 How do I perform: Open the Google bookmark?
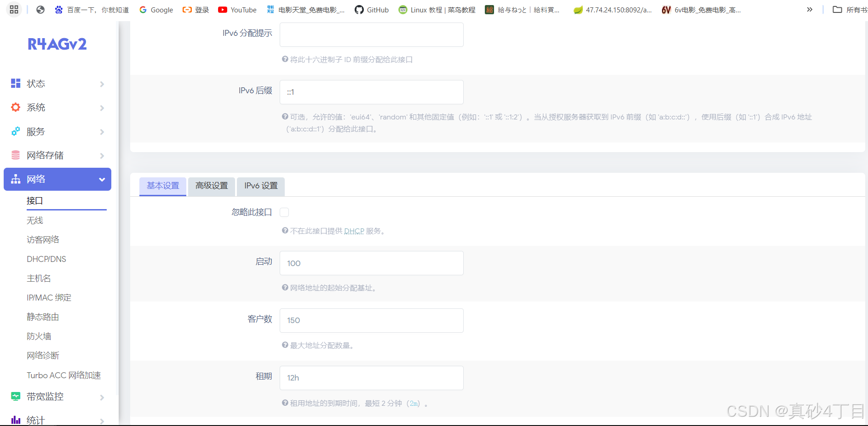pos(156,10)
